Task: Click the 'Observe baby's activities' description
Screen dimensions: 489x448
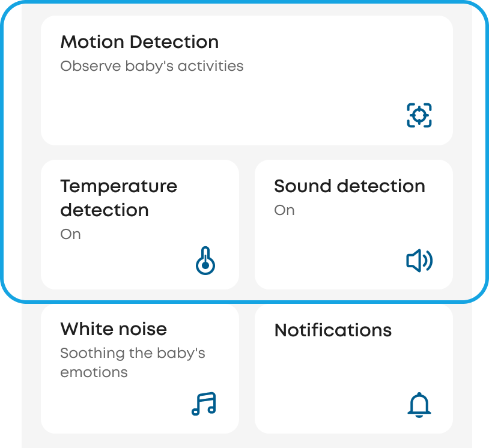Action: tap(152, 66)
